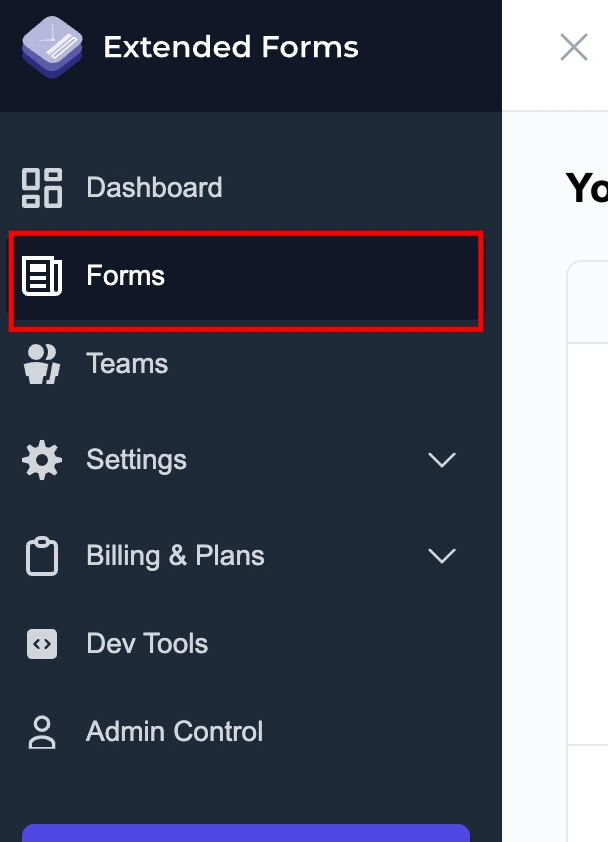The width and height of the screenshot is (608, 842).
Task: Click the Admin Control person icon
Action: click(41, 731)
